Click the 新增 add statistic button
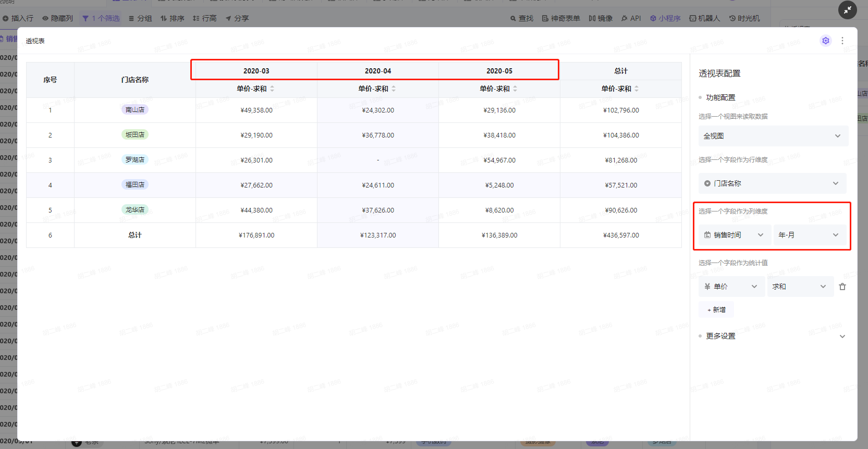 [716, 309]
